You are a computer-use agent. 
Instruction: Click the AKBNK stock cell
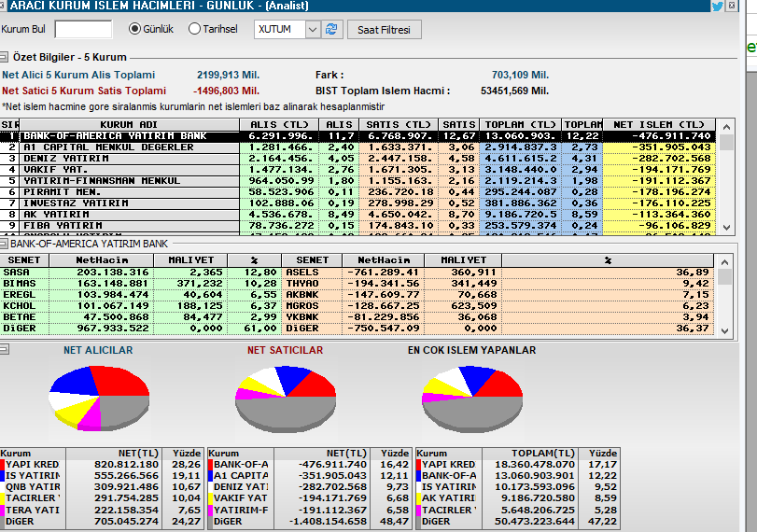[x=312, y=295]
